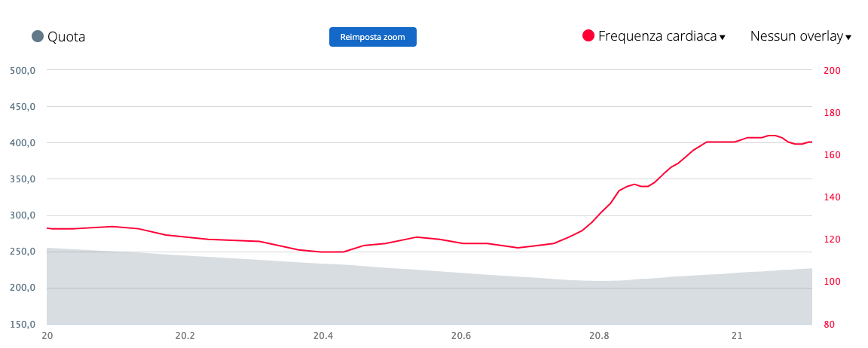Click the heart rate line above 20.4
This screenshot has width=868, height=348.
[322, 252]
